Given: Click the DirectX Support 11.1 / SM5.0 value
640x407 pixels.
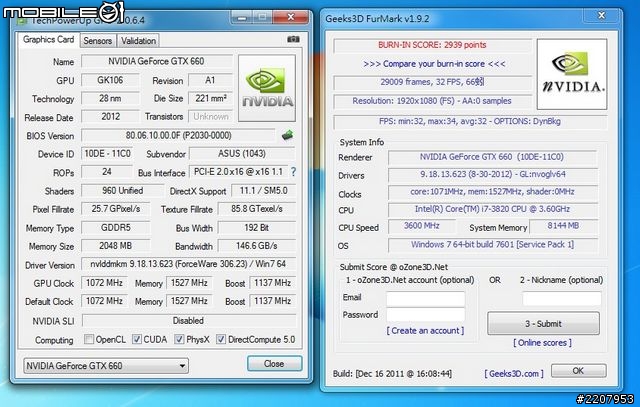Looking at the screenshot, I should click(x=263, y=191).
